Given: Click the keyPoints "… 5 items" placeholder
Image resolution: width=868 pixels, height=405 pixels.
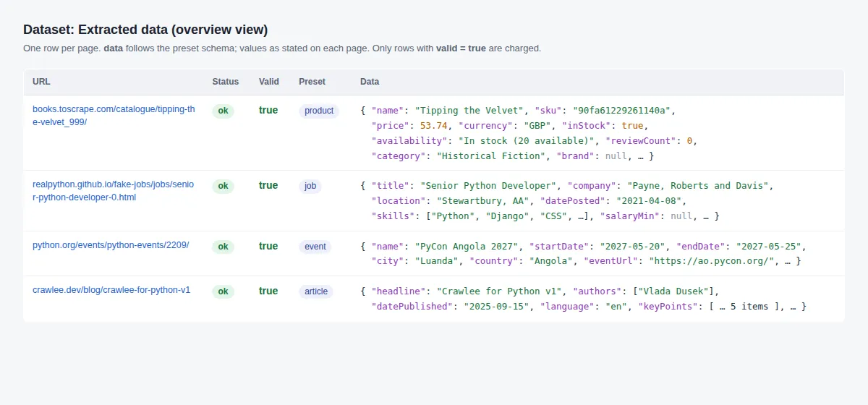Looking at the screenshot, I should coord(744,307).
